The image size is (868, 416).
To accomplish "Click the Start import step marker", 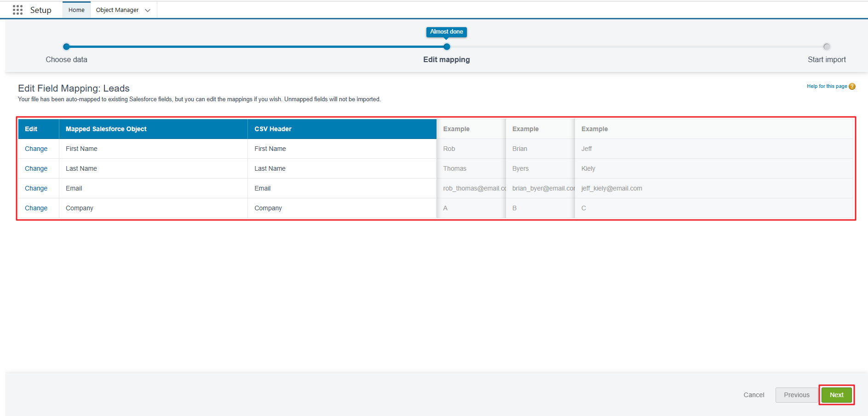I will [x=827, y=46].
